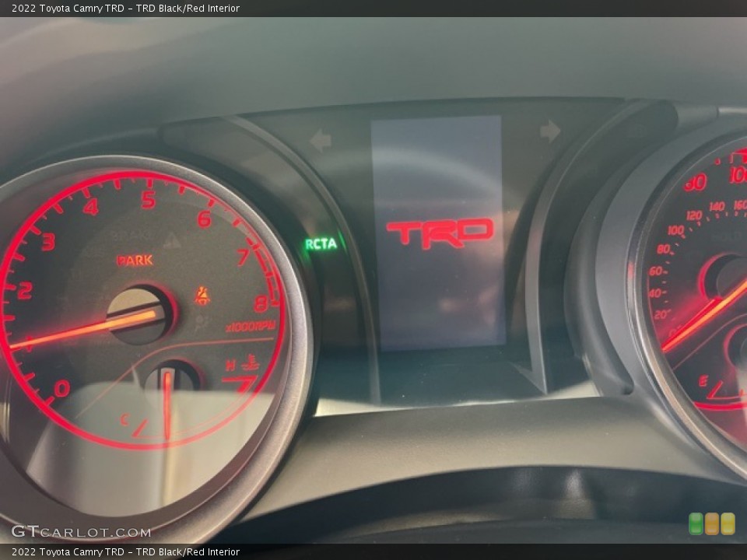This screenshot has width=747, height=560.
Task: Click the left turn signal arrow
Action: click(321, 141)
